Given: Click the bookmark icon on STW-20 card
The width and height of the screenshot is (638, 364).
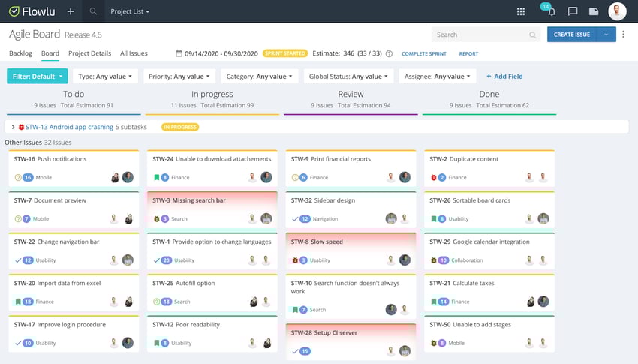Looking at the screenshot, I should pyautogui.click(x=18, y=302).
